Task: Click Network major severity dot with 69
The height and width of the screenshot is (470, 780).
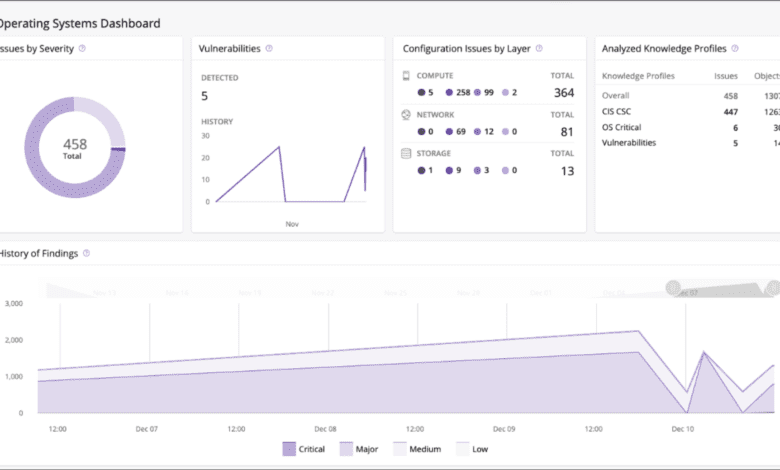Action: 449,132
